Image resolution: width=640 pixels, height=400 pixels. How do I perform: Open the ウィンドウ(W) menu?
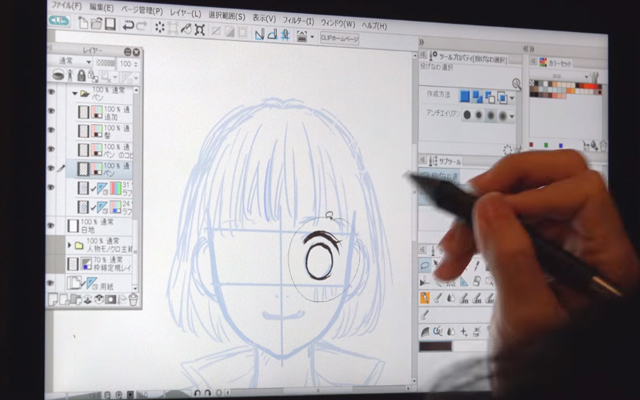tap(335, 21)
